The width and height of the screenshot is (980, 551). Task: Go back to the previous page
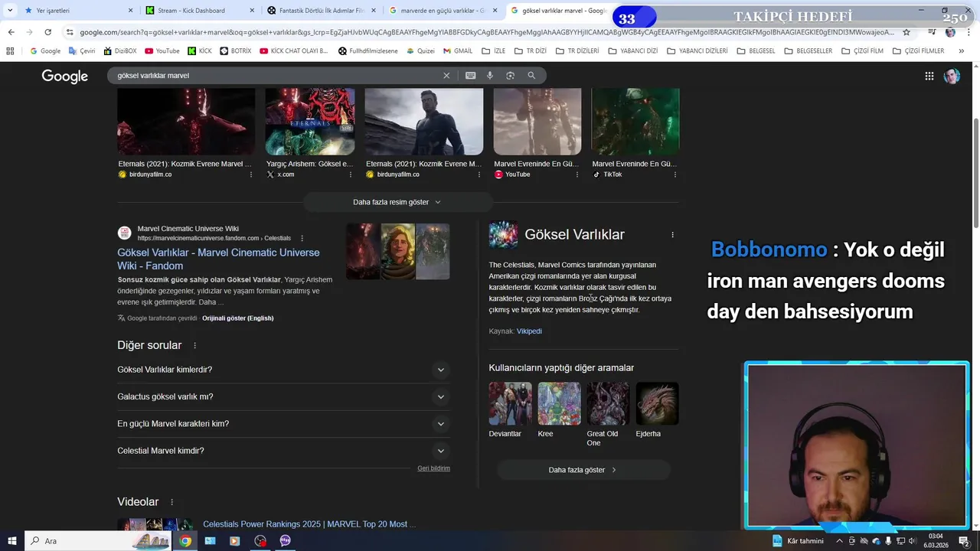11,32
